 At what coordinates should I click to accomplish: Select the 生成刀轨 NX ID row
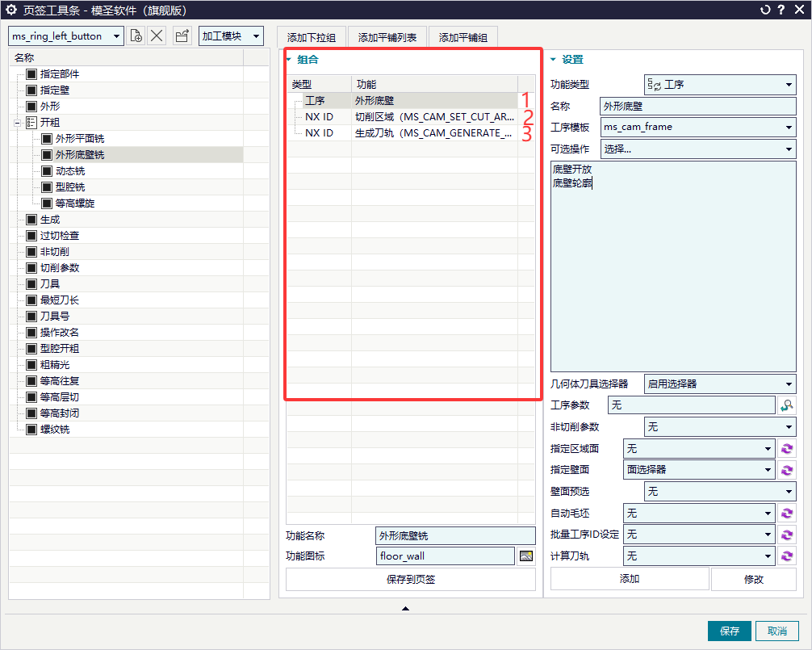[x=403, y=133]
